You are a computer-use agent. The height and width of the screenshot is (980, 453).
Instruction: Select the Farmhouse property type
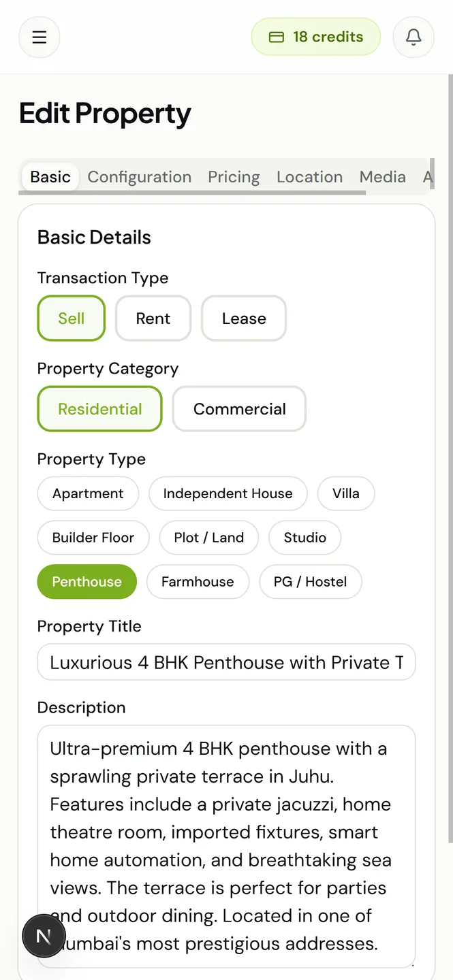(198, 582)
